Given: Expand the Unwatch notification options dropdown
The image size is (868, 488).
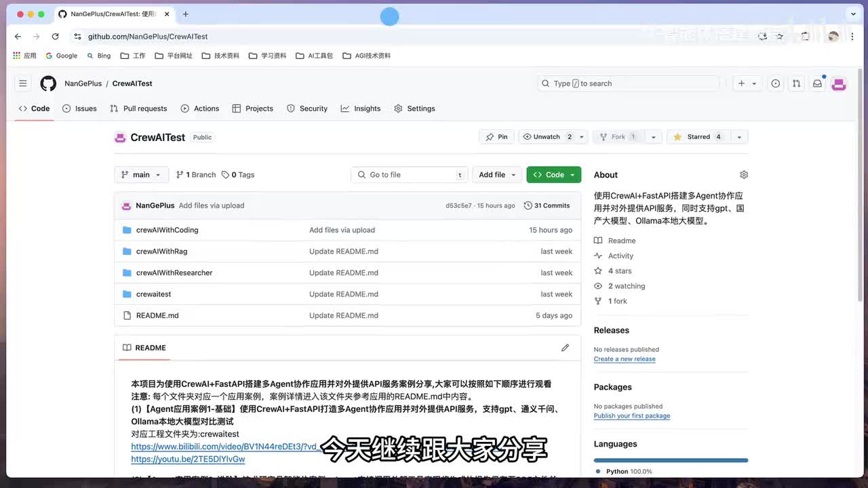Looking at the screenshot, I should [581, 137].
